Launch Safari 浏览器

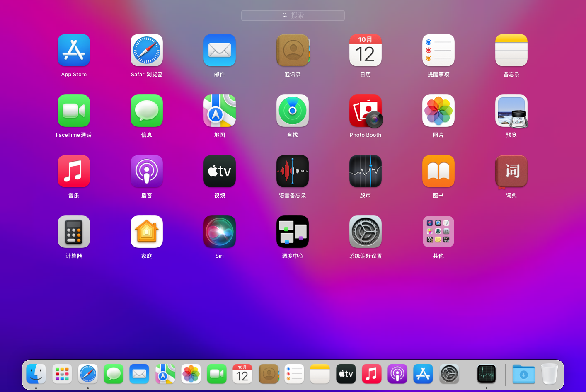point(147,50)
